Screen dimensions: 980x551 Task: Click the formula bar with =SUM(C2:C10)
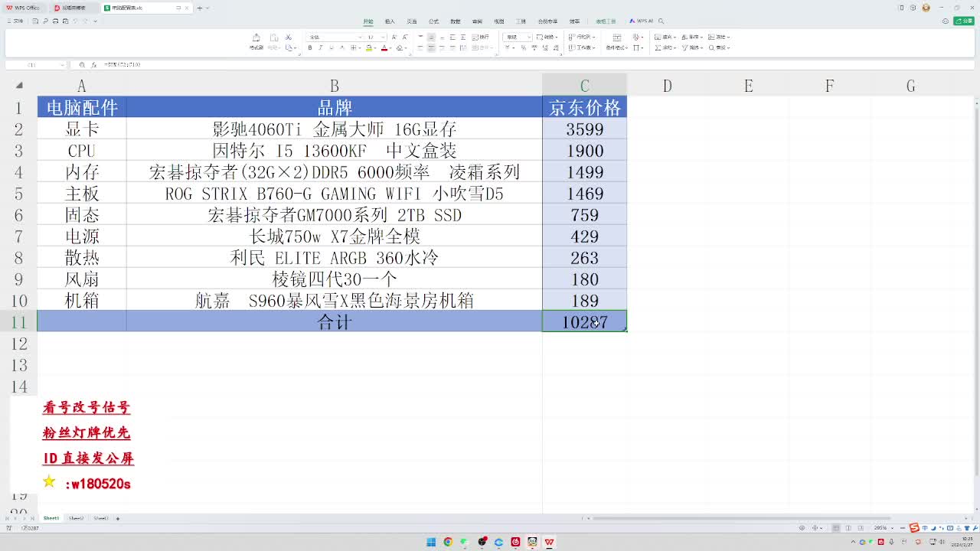(x=536, y=65)
